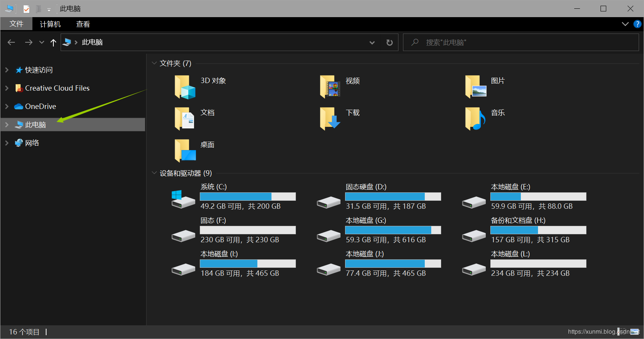Open the 图片 folder icon
Viewport: 644px width, 339px height.
click(476, 87)
